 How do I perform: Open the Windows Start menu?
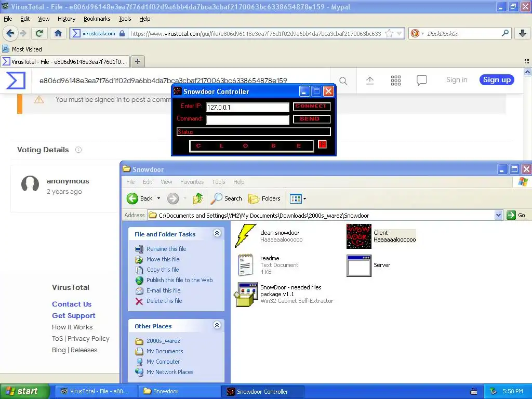[25, 391]
